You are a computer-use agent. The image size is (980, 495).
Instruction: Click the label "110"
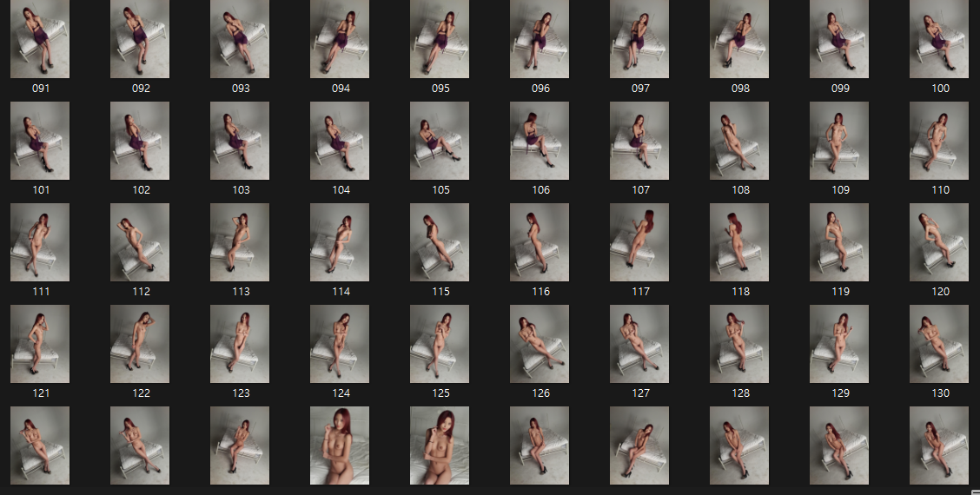(x=941, y=189)
